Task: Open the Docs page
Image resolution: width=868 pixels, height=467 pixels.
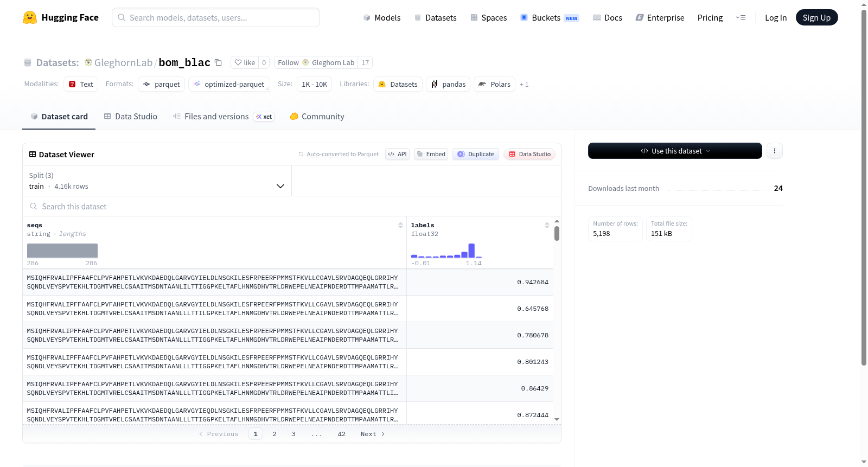Action: pos(608,18)
